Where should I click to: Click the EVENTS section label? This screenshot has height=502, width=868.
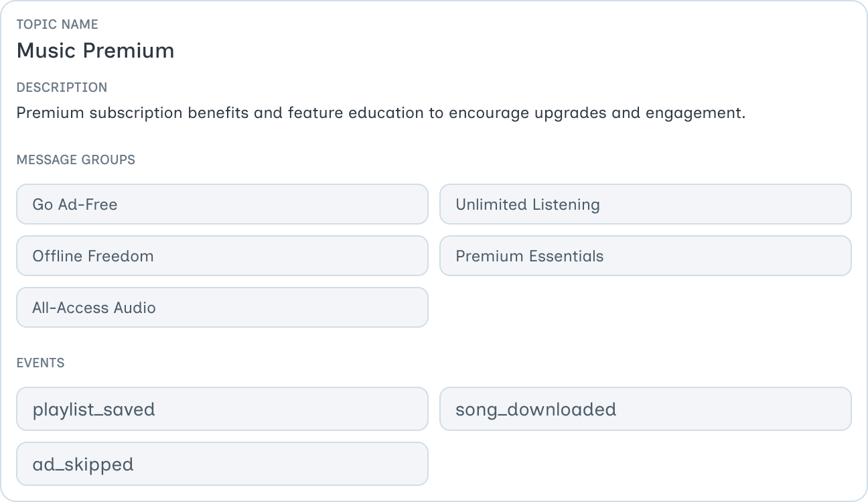40,363
